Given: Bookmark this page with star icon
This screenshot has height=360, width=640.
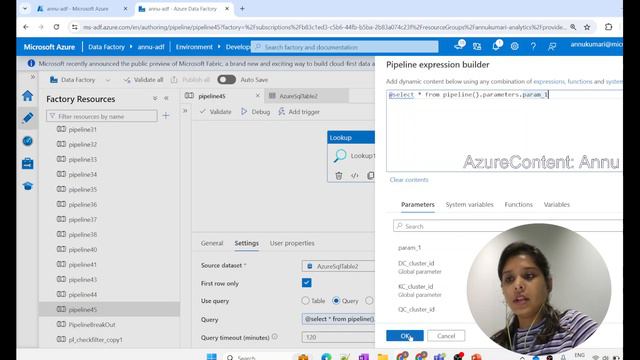Looking at the screenshot, I should point(587,27).
